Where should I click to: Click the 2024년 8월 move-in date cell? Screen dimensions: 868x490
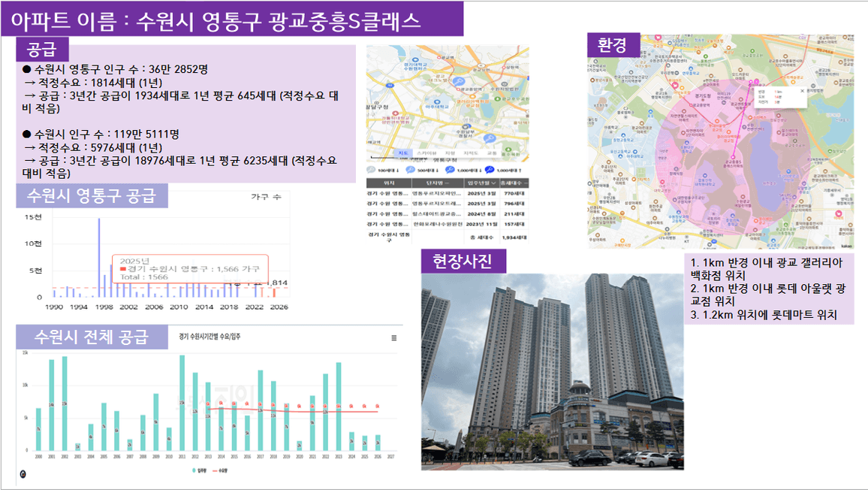coord(481,214)
